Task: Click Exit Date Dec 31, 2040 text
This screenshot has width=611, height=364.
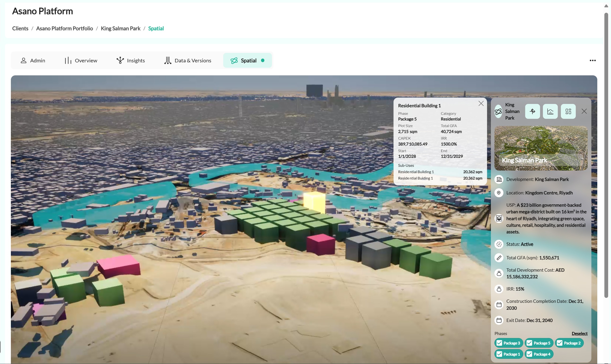Action: (x=529, y=320)
